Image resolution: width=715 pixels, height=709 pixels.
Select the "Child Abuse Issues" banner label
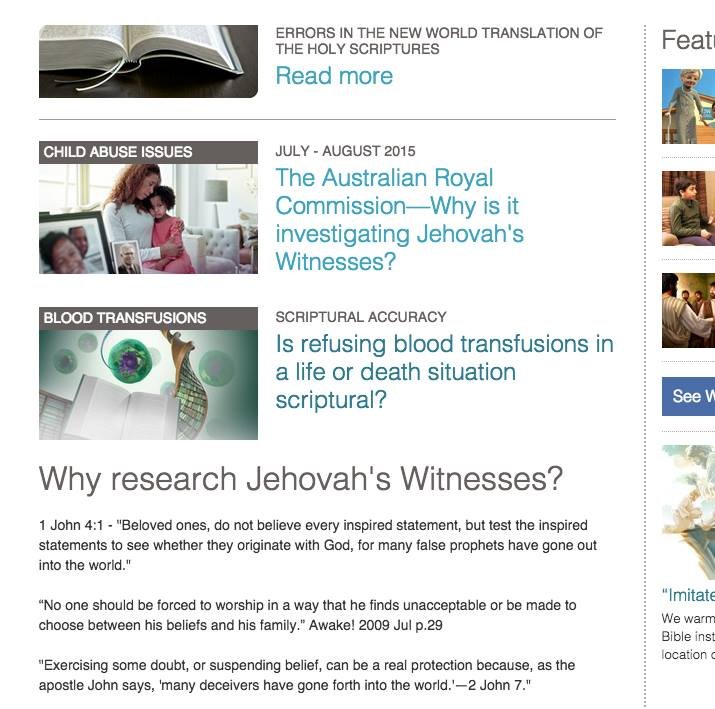(x=148, y=152)
